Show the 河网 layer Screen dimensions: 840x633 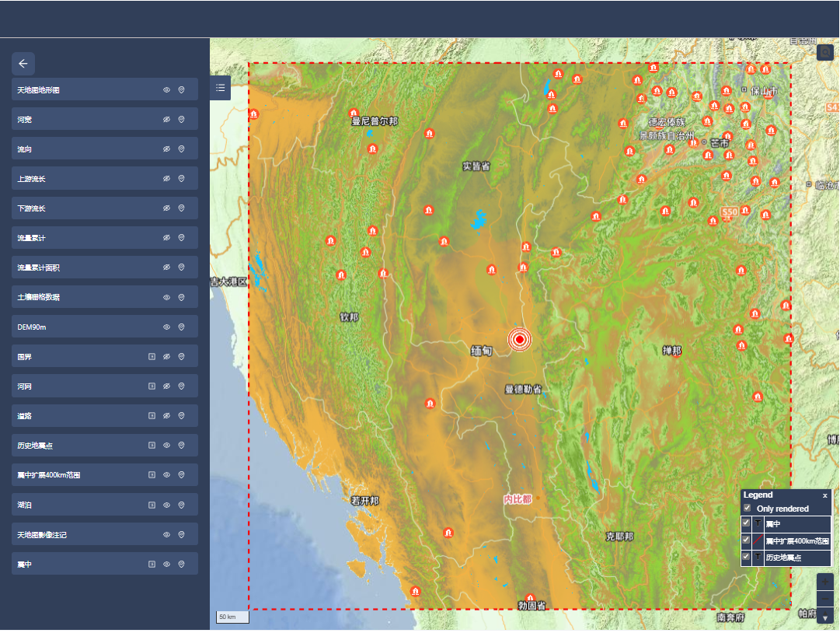point(166,386)
